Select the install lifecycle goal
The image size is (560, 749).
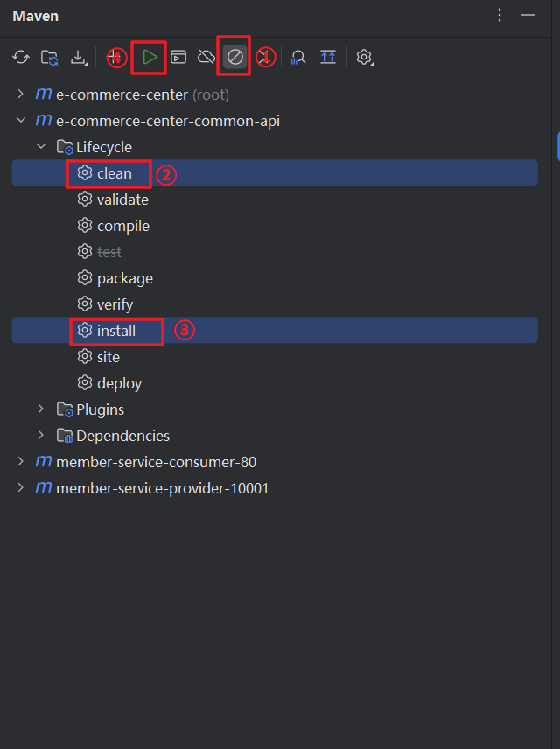(116, 331)
